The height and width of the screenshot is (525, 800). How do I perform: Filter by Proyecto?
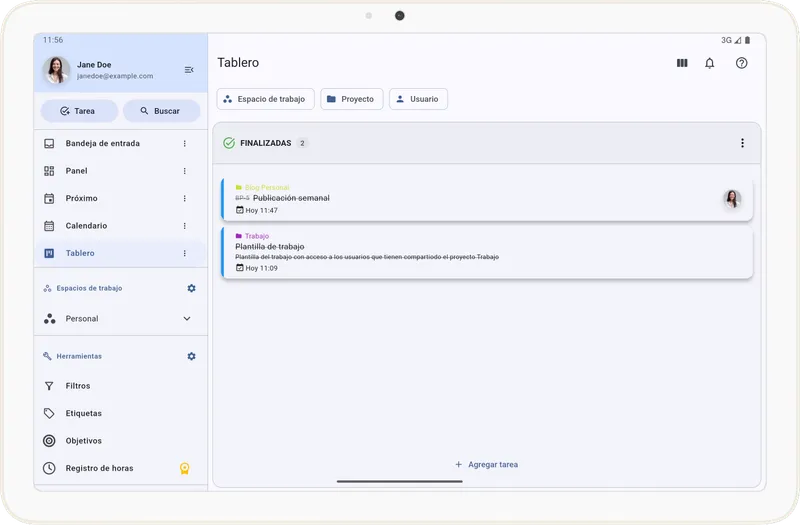coord(352,99)
